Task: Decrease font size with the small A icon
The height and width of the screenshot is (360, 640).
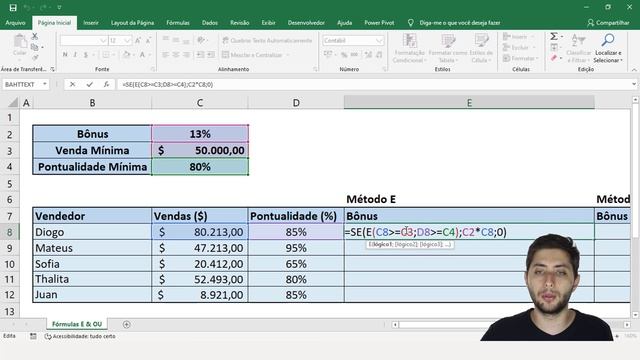Action: tap(148, 40)
